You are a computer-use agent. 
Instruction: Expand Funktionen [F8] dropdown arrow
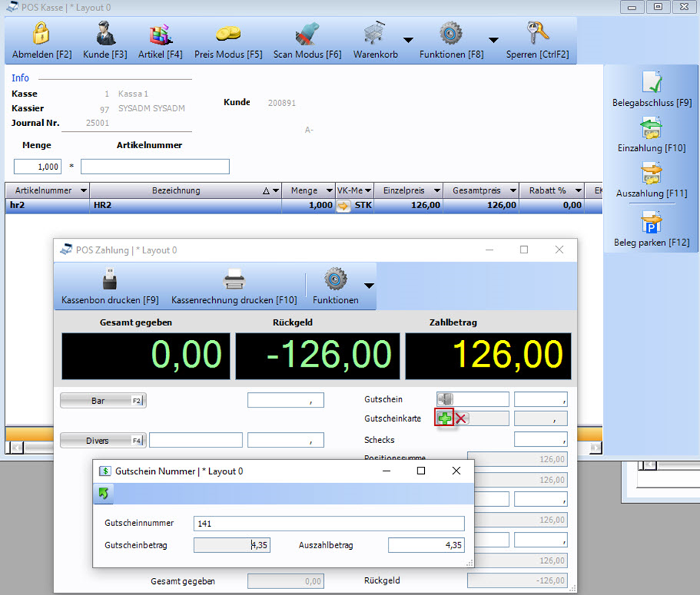tap(493, 40)
